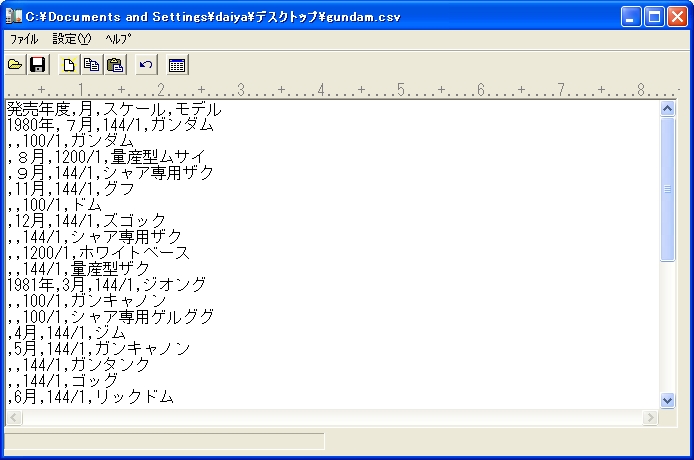
Task: Create a new document with the blank page icon
Action: click(x=69, y=65)
